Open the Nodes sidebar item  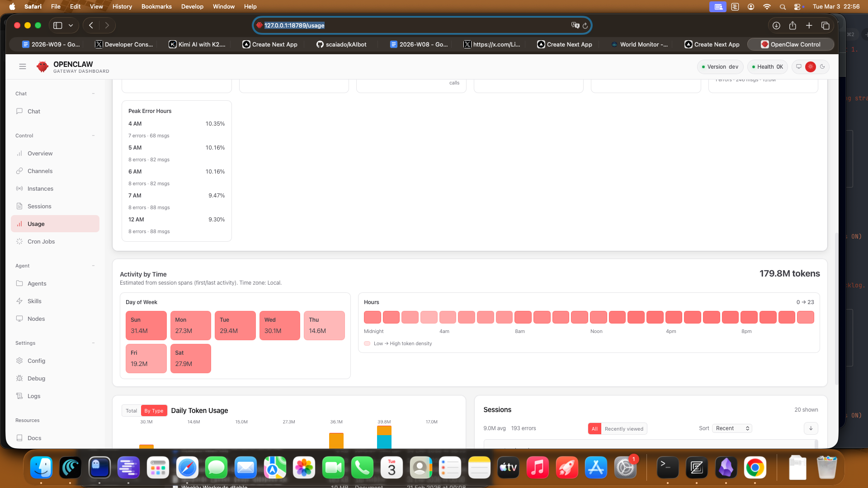pos(36,319)
